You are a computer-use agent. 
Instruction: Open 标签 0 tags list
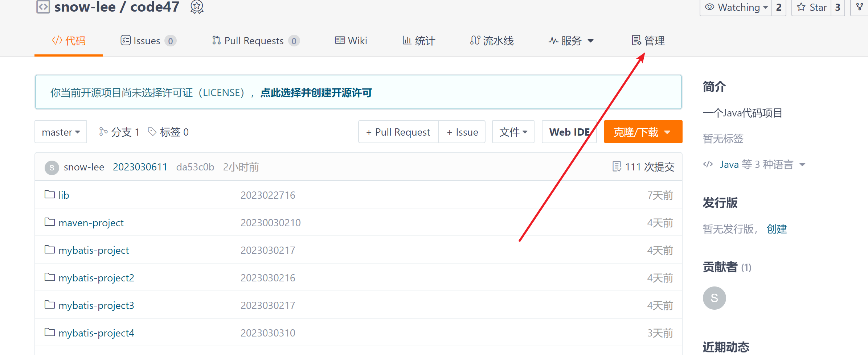[168, 132]
